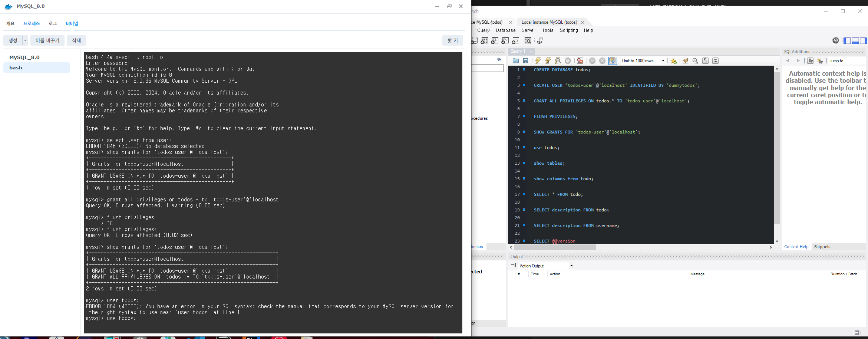Viewport: 868px width, 339px height.
Task: Execute the statement under the cursor
Action: 548,61
